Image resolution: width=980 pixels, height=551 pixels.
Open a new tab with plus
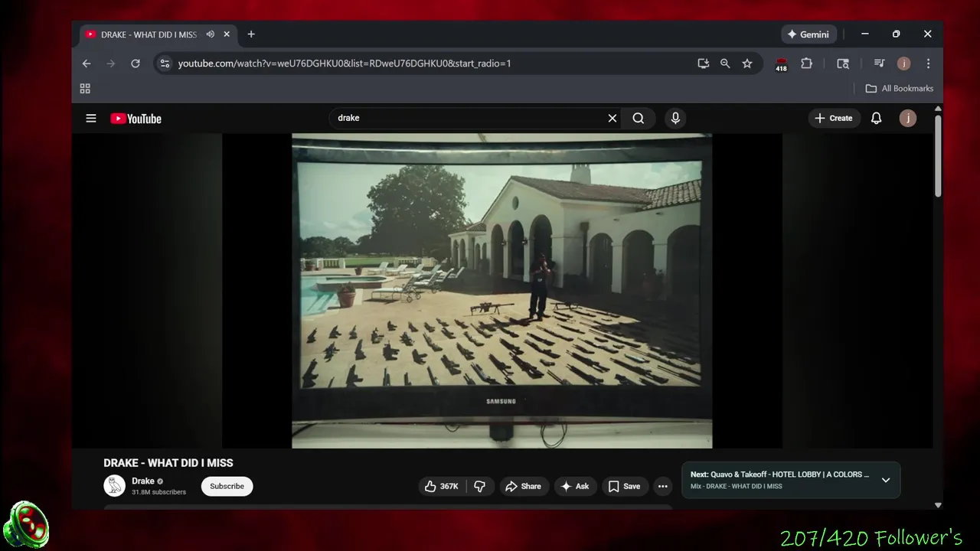pyautogui.click(x=251, y=34)
